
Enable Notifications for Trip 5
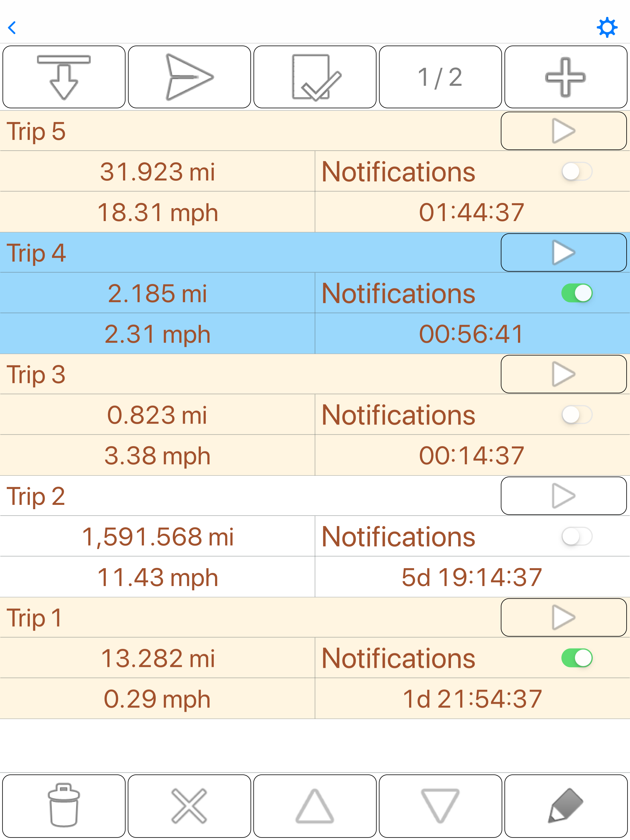576,172
